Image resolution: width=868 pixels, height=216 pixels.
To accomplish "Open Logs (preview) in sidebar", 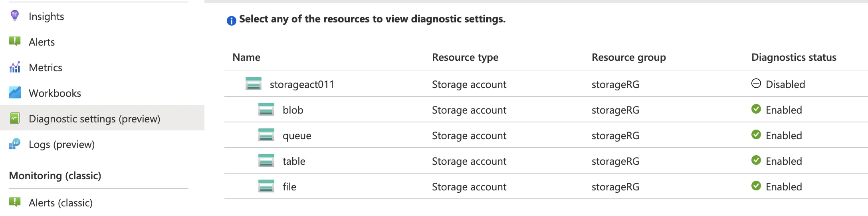I will point(61,144).
